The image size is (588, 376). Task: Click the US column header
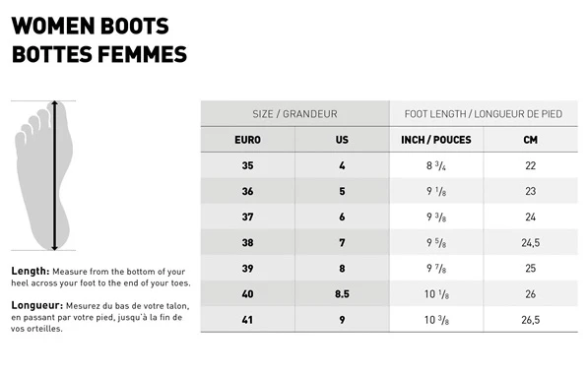click(342, 140)
